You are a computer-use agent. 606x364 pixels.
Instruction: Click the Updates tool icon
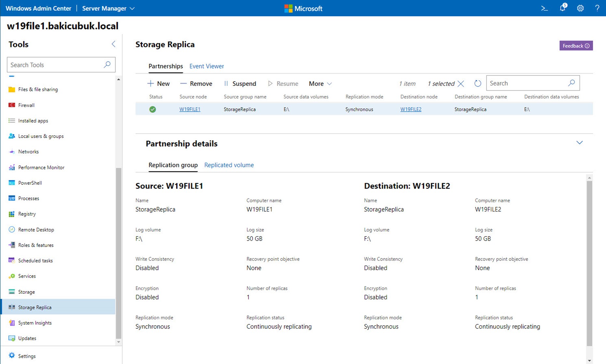coord(12,338)
